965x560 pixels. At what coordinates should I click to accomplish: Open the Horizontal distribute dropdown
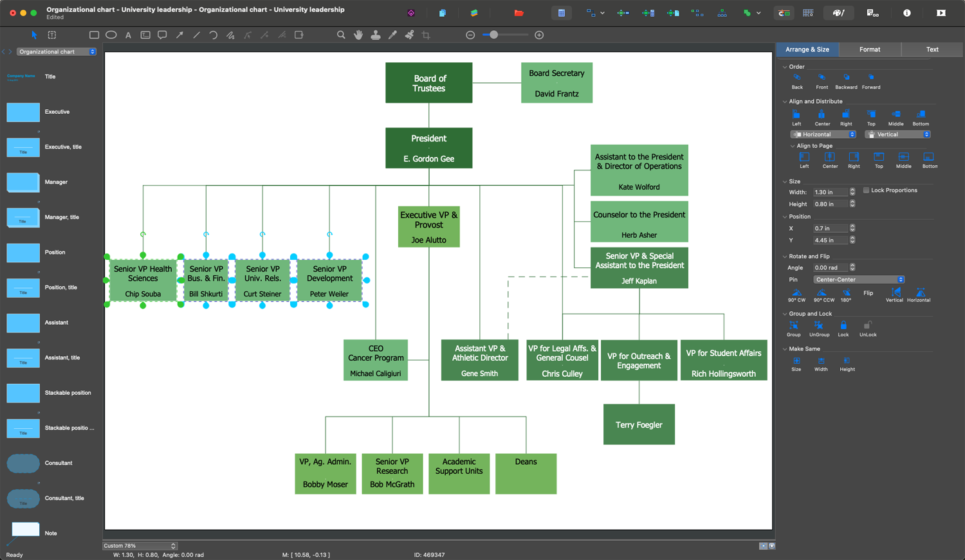(823, 134)
